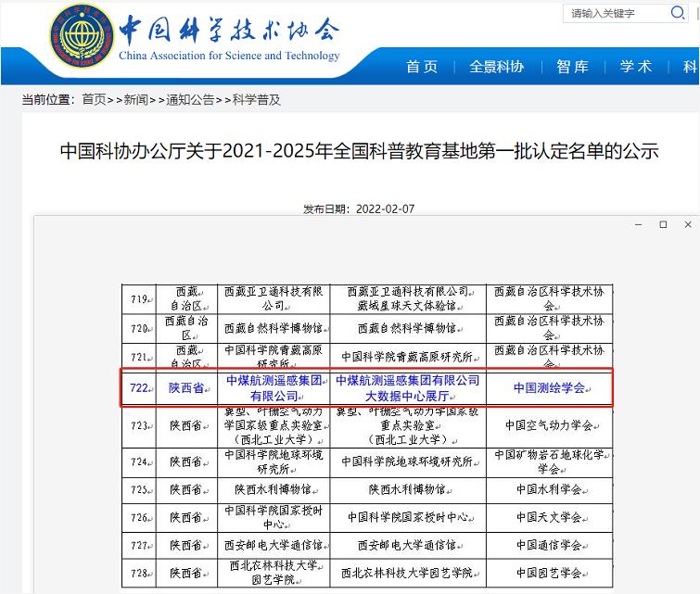Close the embedded document window
Viewport: 700px width, 594px height.
pyautogui.click(x=688, y=224)
